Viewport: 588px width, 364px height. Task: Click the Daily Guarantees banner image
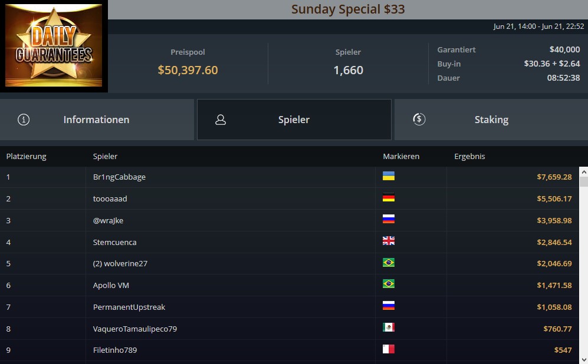tap(54, 46)
